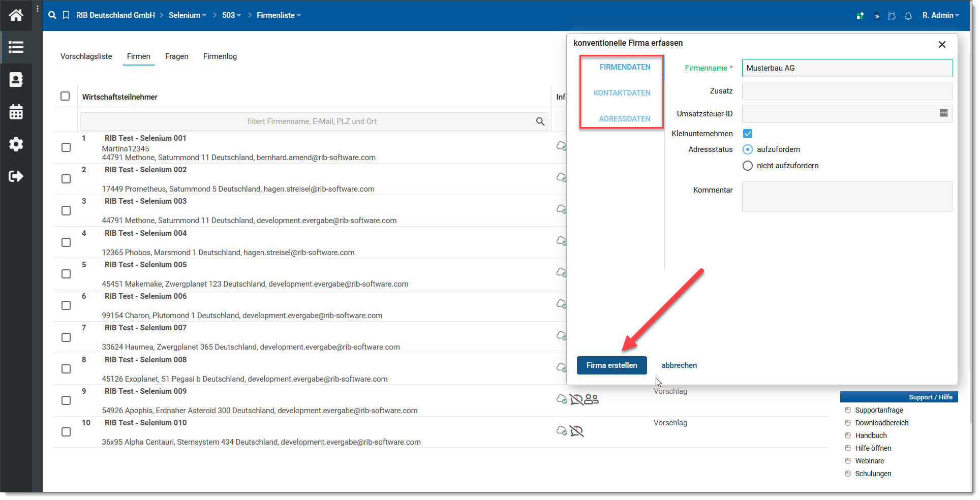Open the contacts address book sidebar icon
Screen dimensions: 980x500
pyautogui.click(x=16, y=80)
